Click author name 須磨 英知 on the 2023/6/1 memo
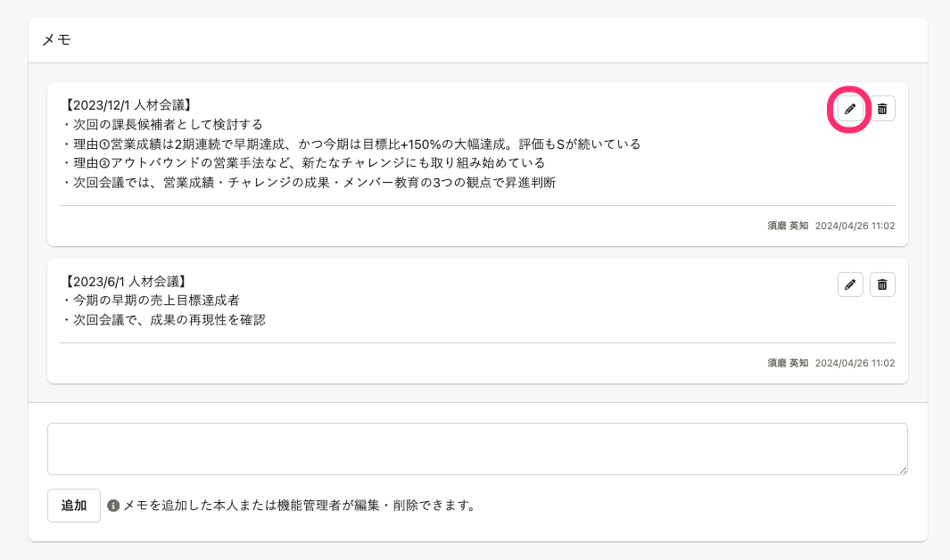This screenshot has width=950, height=560. pyautogui.click(x=788, y=363)
